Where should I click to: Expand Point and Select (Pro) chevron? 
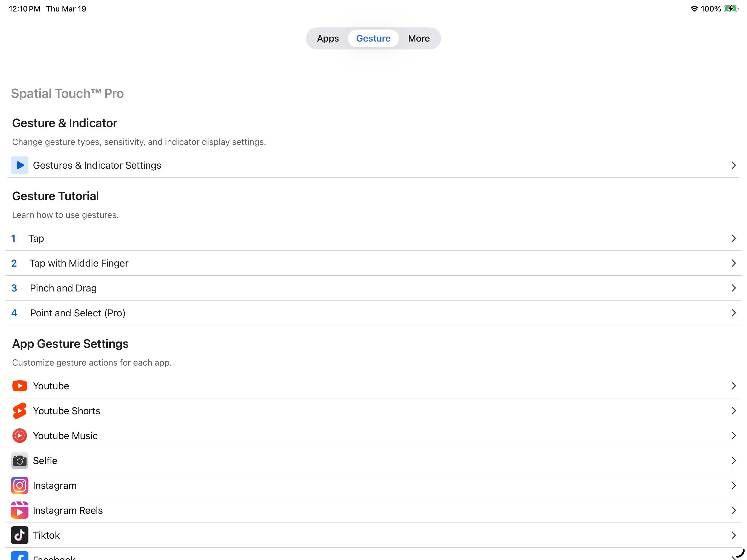734,313
